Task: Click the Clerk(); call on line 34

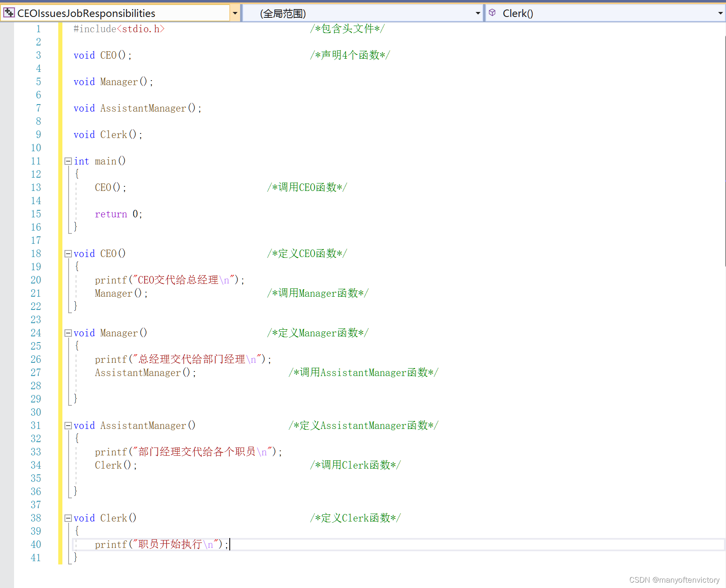Action: pos(116,465)
